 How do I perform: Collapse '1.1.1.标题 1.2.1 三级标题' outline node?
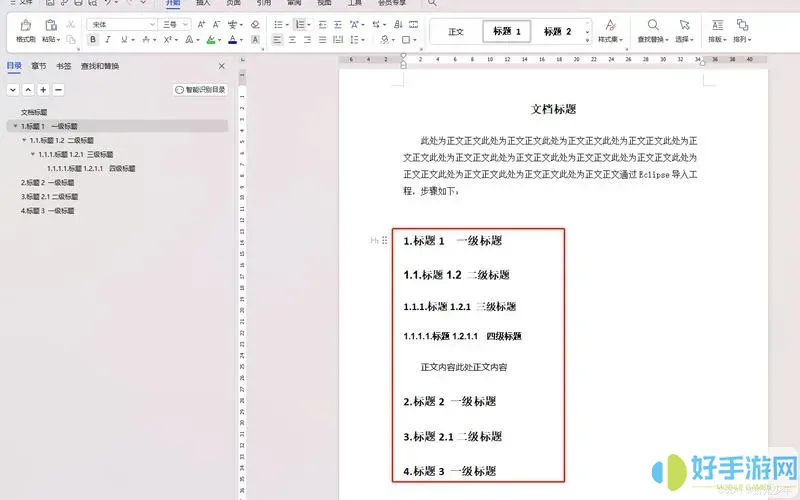click(x=33, y=154)
